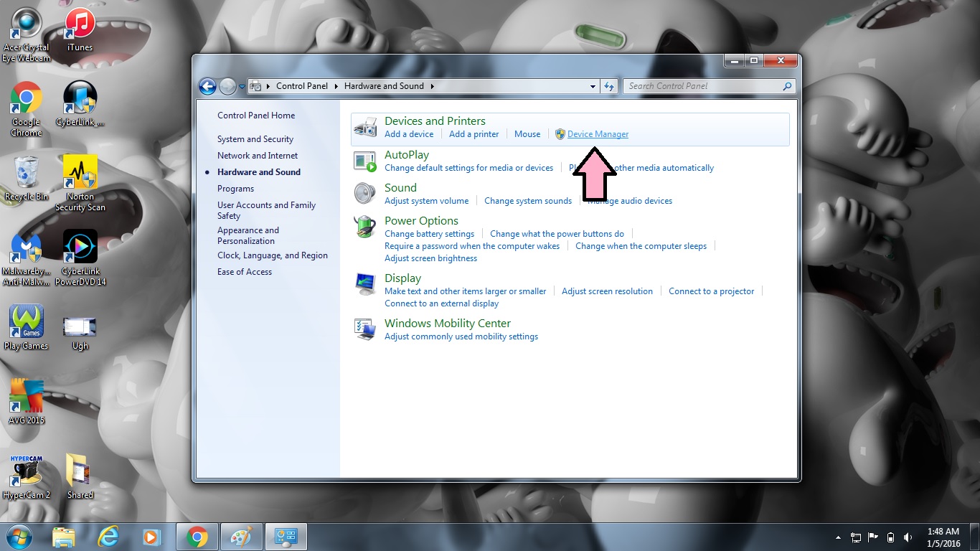The image size is (980, 551).
Task: Refresh the Control Panel address bar
Action: click(x=609, y=86)
